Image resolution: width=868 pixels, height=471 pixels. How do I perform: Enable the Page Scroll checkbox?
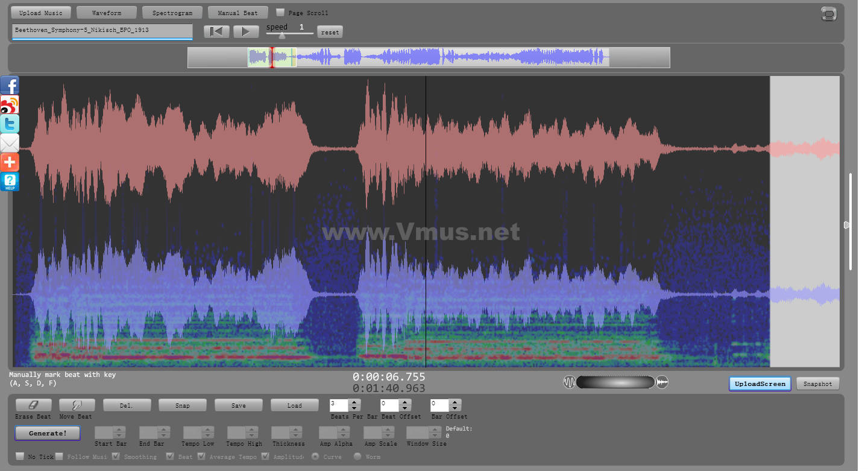pyautogui.click(x=280, y=12)
